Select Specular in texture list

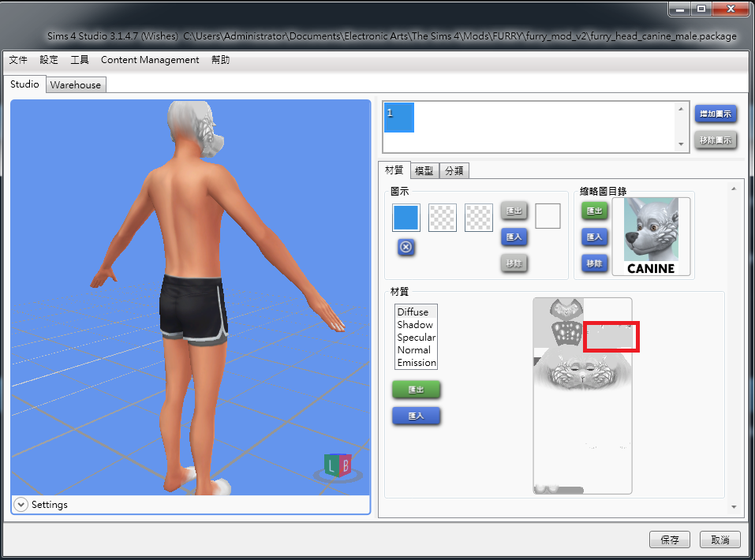tap(416, 337)
